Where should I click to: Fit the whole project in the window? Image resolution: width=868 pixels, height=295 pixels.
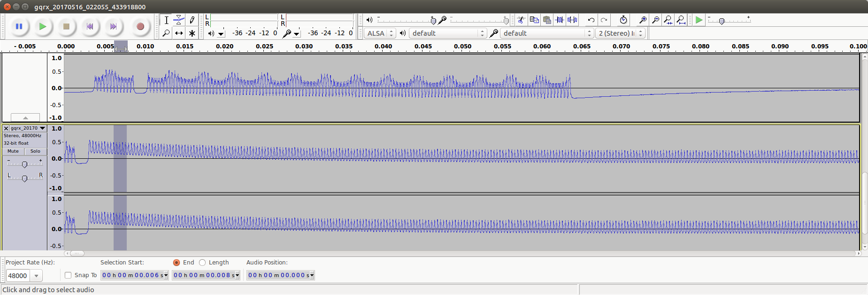(x=681, y=20)
